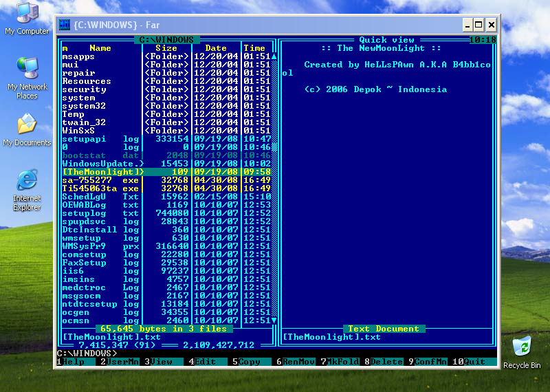550x392 pixels.
Task: Click the Date column header
Action: tap(216, 48)
